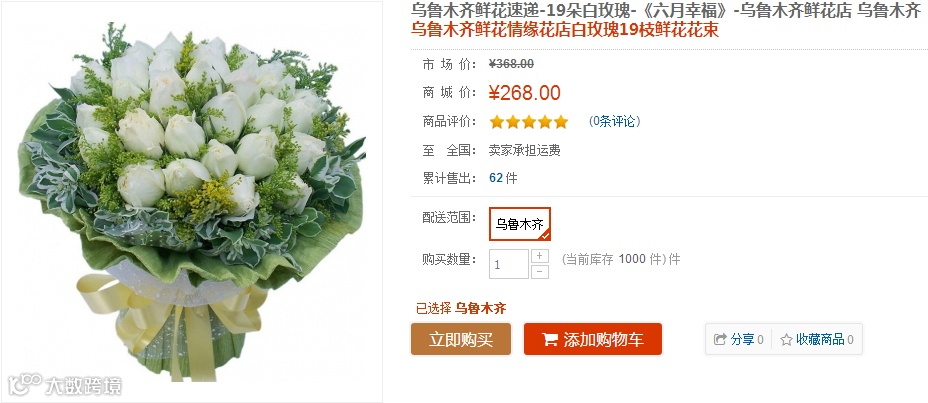Click the 收藏商品 favorite product text
The image size is (928, 403).
820,339
